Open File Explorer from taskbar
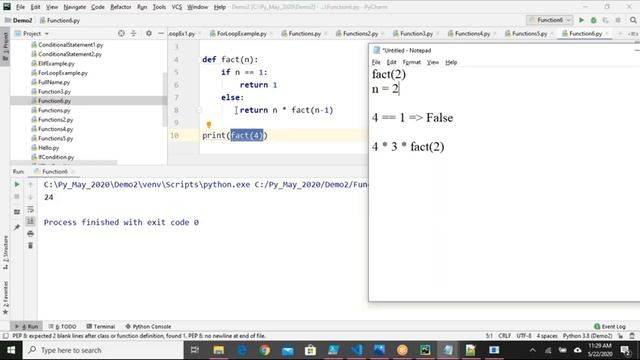 218,350
